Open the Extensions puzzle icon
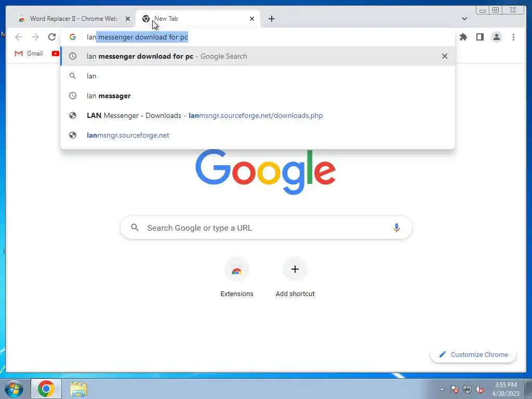Viewport: 532px width, 399px height. pos(463,37)
